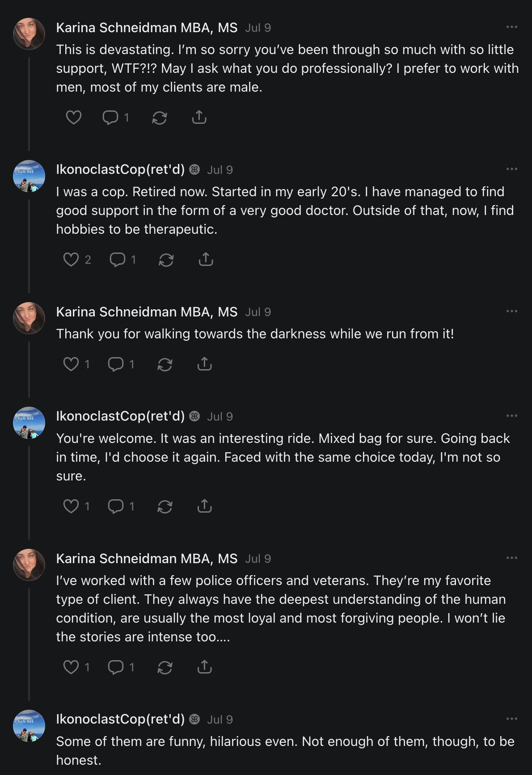Viewport: 532px width, 775px height.
Task: Reply to Karina's 'This is devastating' comment
Action: 110,118
